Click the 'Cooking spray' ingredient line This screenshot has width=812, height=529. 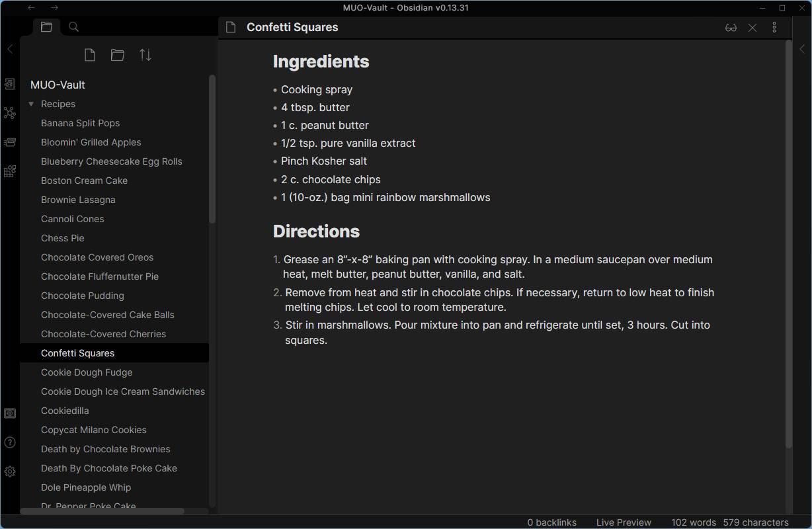[317, 89]
